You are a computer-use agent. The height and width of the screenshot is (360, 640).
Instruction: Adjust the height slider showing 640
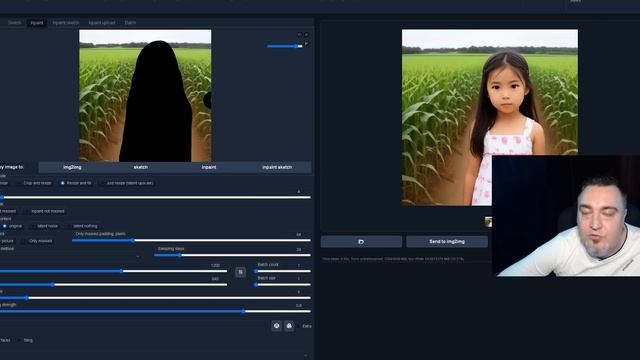click(x=113, y=284)
